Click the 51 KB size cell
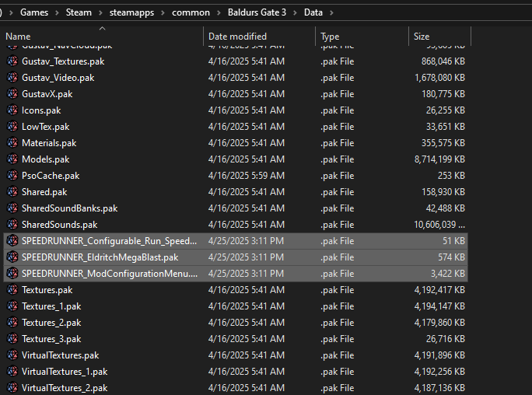Viewport: 532px width, 395px height. [x=453, y=241]
